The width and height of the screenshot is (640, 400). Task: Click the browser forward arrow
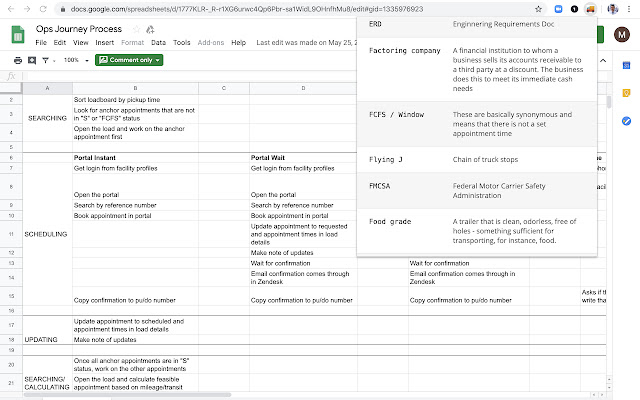(x=27, y=9)
